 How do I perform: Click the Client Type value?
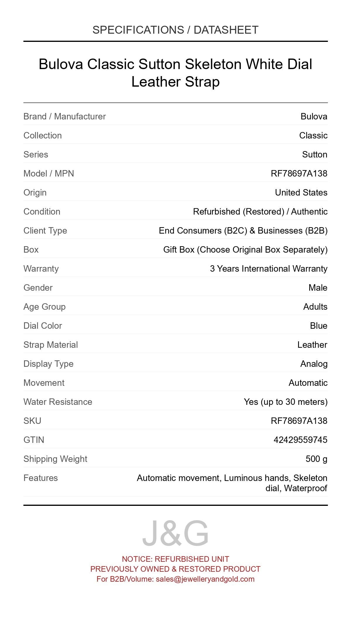[243, 231]
